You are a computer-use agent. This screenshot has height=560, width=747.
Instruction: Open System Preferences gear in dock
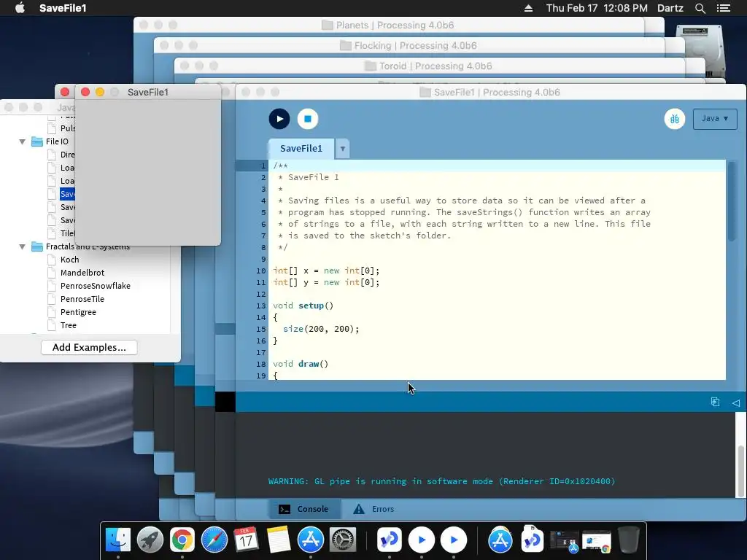[343, 540]
